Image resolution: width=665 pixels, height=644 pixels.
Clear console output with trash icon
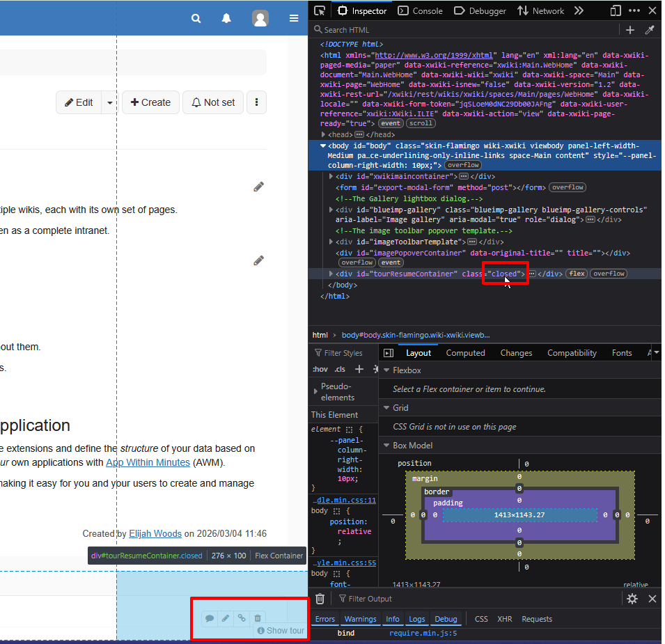(320, 599)
